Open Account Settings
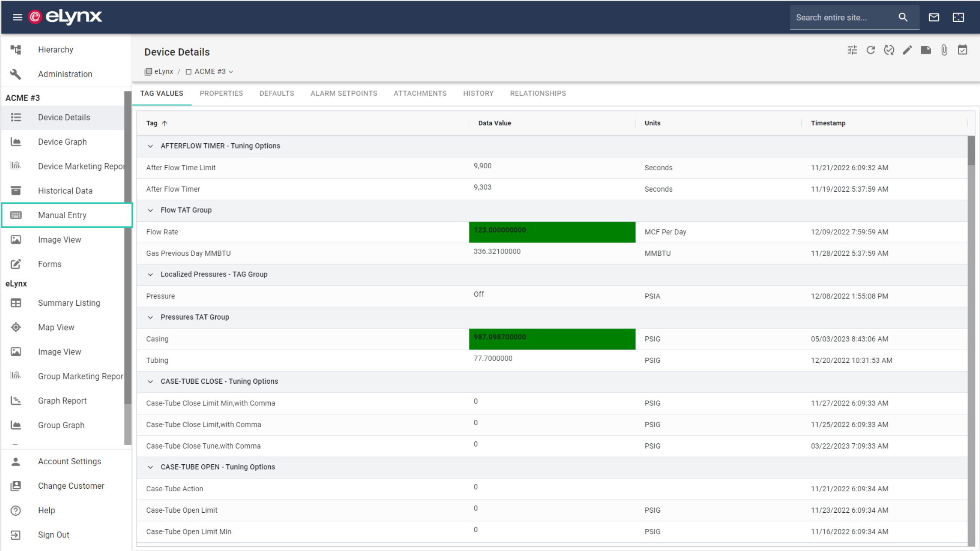Image resolution: width=980 pixels, height=551 pixels. [x=66, y=461]
